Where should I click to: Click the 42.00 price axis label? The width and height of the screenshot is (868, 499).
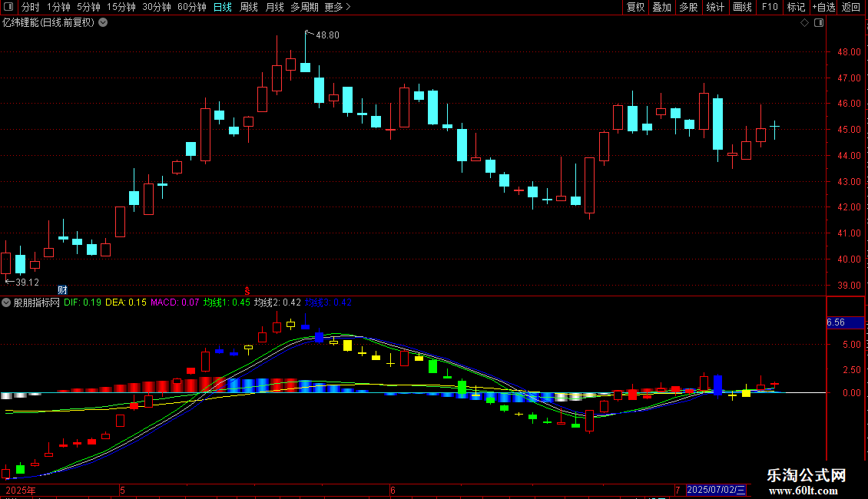[x=849, y=207]
